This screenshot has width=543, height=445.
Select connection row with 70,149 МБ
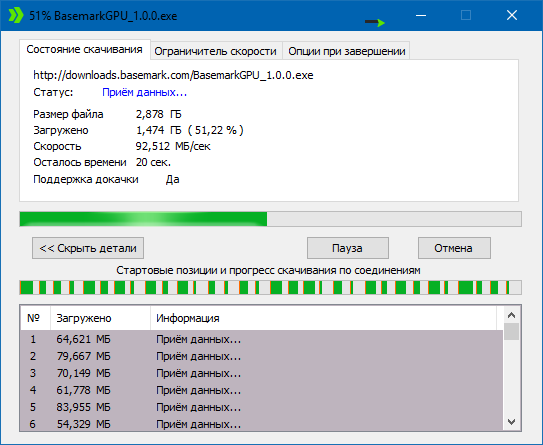(261, 373)
